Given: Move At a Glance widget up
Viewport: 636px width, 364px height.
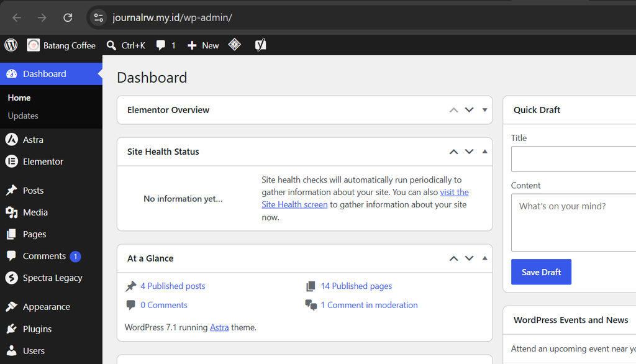Looking at the screenshot, I should 453,258.
